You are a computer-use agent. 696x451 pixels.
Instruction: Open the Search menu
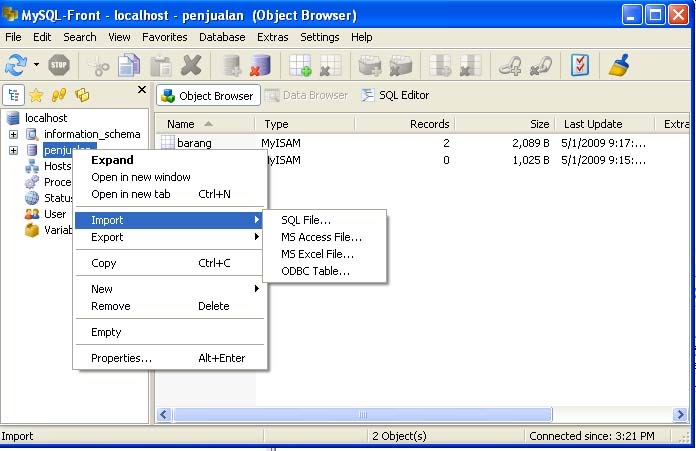click(80, 37)
